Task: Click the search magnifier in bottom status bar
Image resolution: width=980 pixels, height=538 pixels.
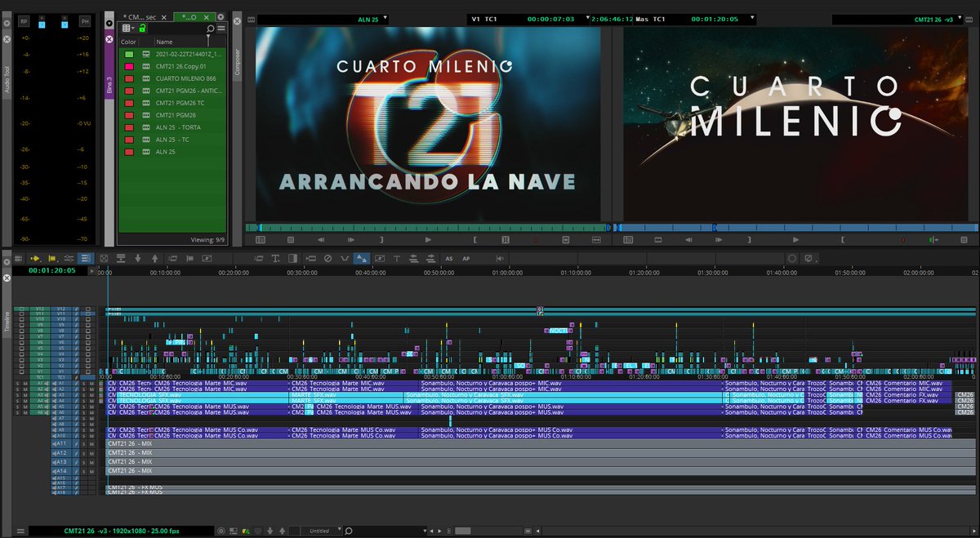Action: tap(349, 531)
